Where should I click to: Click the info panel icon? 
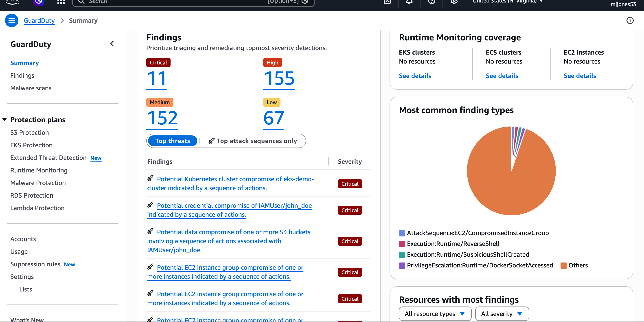(x=630, y=20)
